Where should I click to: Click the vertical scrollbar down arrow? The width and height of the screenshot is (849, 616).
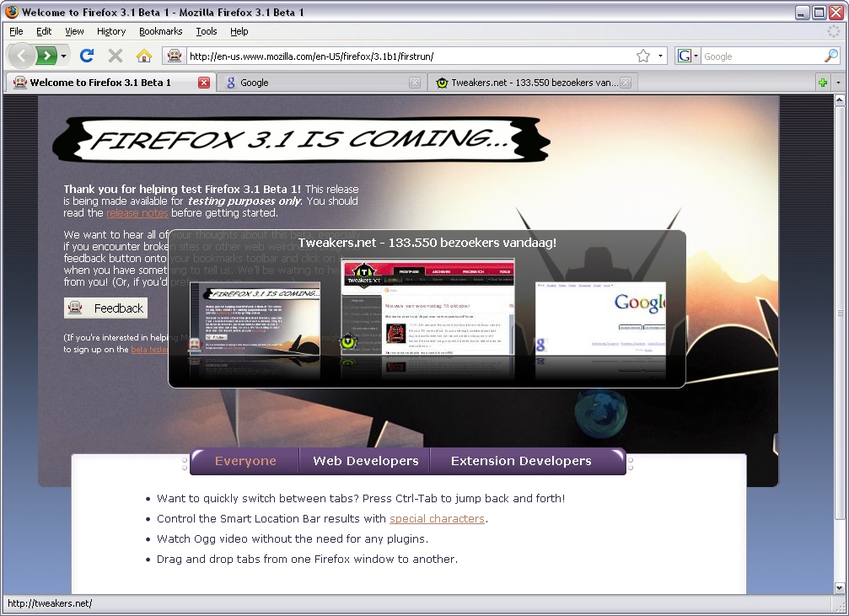[x=839, y=588]
